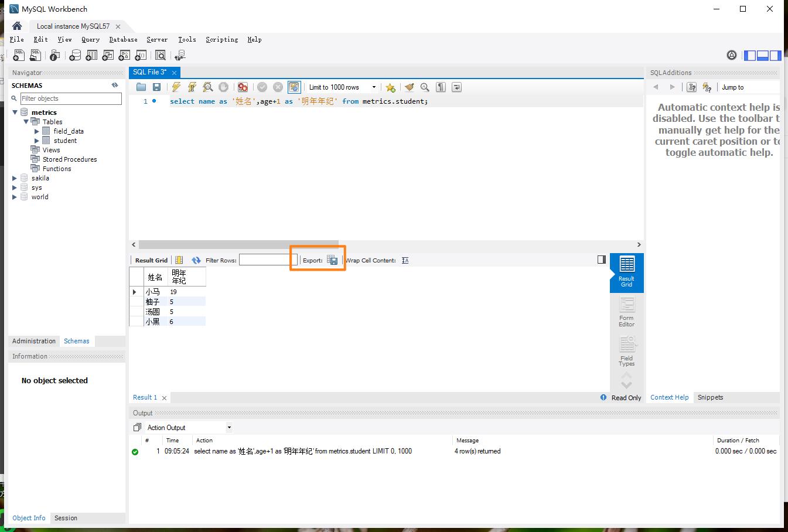Open the Database menu

click(123, 39)
